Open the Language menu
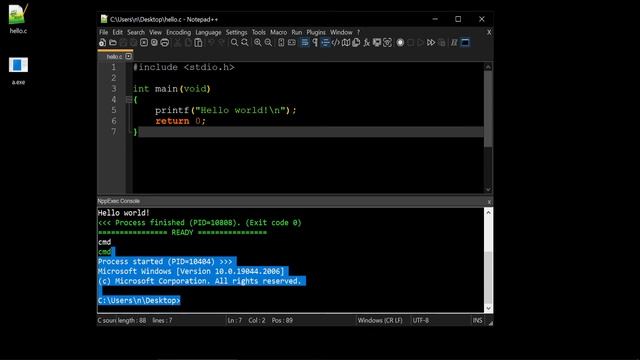640x360 pixels. (x=208, y=32)
